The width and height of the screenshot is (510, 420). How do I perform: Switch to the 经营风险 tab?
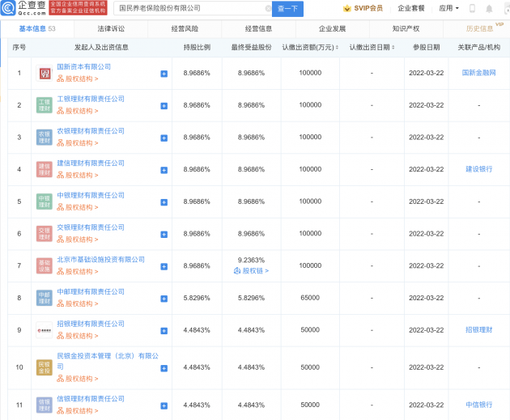[185, 28]
